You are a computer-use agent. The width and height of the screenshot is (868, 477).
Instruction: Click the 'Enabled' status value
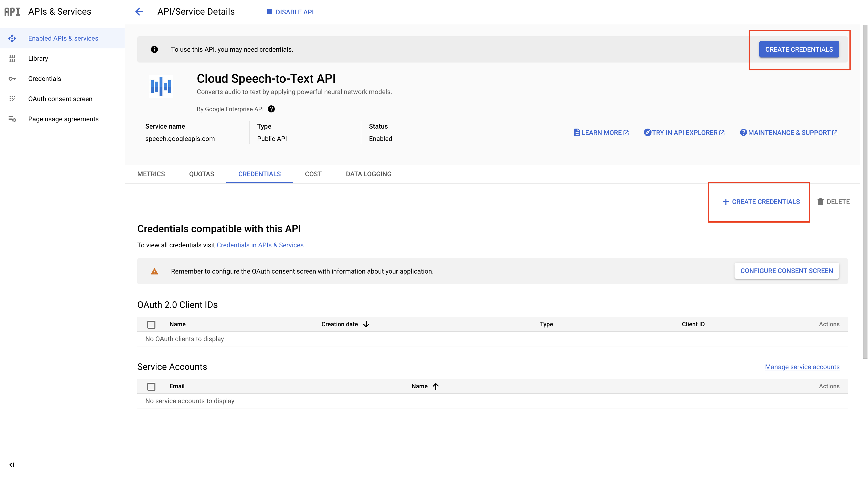point(381,139)
